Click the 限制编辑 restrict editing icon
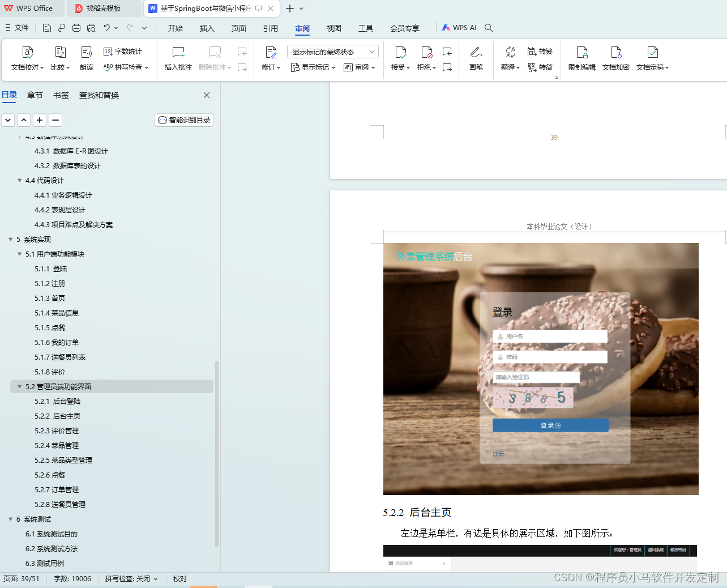The image size is (727, 588). coord(581,57)
